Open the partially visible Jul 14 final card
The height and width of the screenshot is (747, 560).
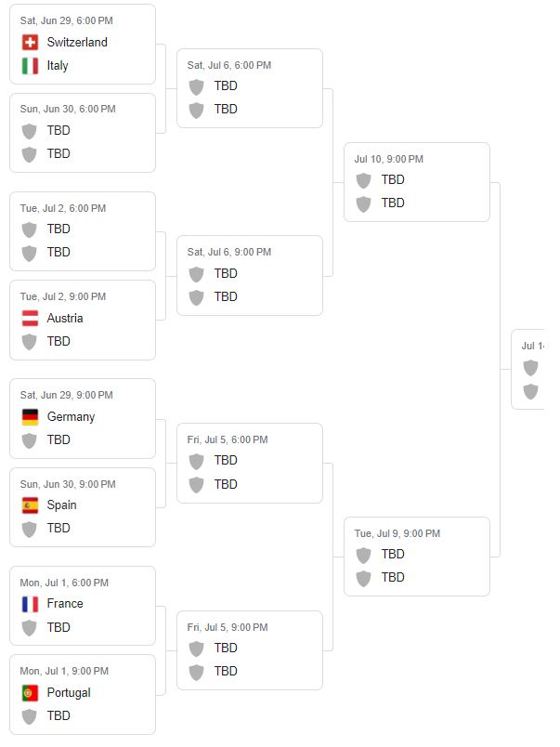529,370
